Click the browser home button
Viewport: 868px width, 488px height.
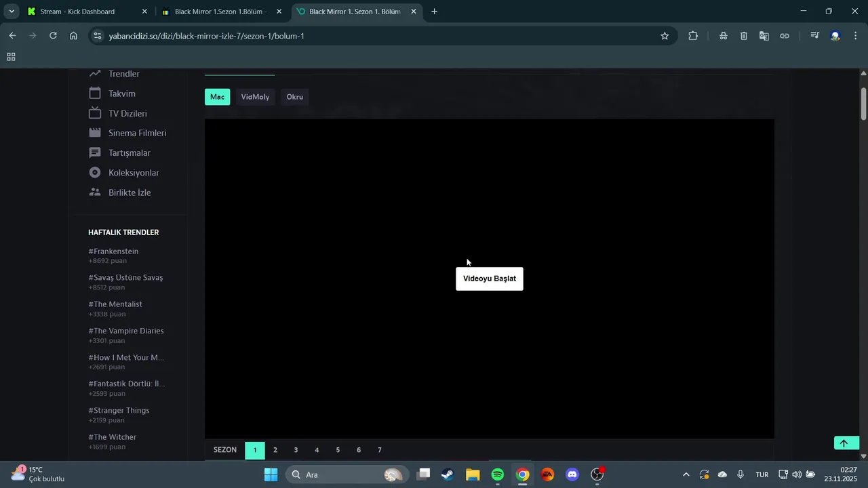73,36
